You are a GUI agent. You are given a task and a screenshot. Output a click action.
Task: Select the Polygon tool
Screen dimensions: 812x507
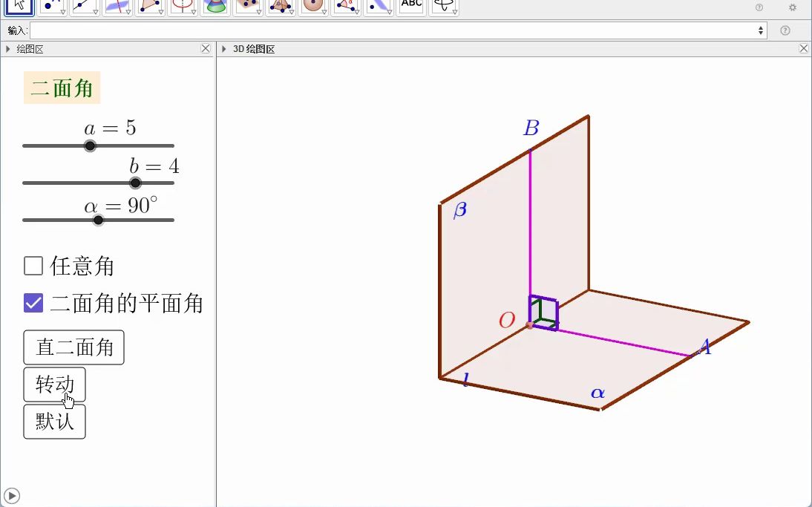(x=150, y=6)
